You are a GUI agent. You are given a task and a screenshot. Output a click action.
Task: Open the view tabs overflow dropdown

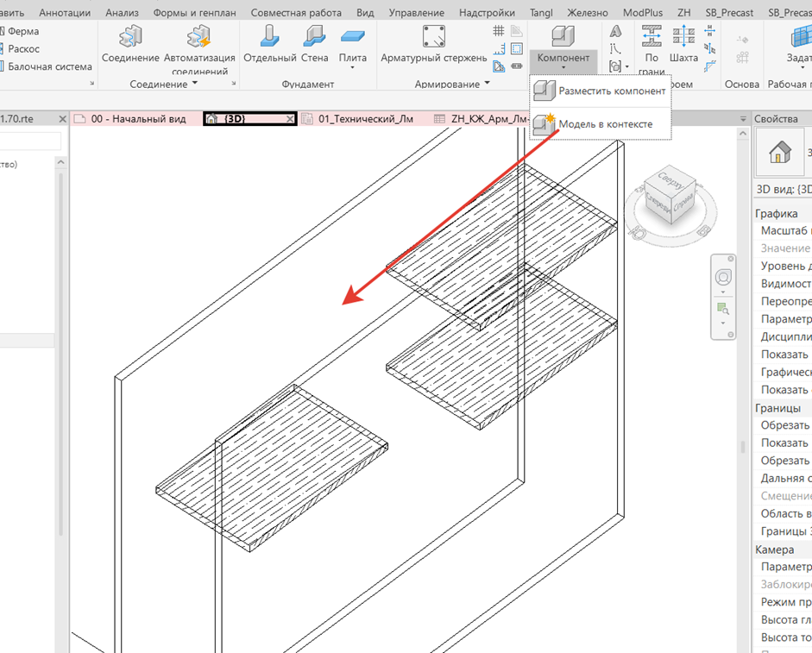point(743,119)
